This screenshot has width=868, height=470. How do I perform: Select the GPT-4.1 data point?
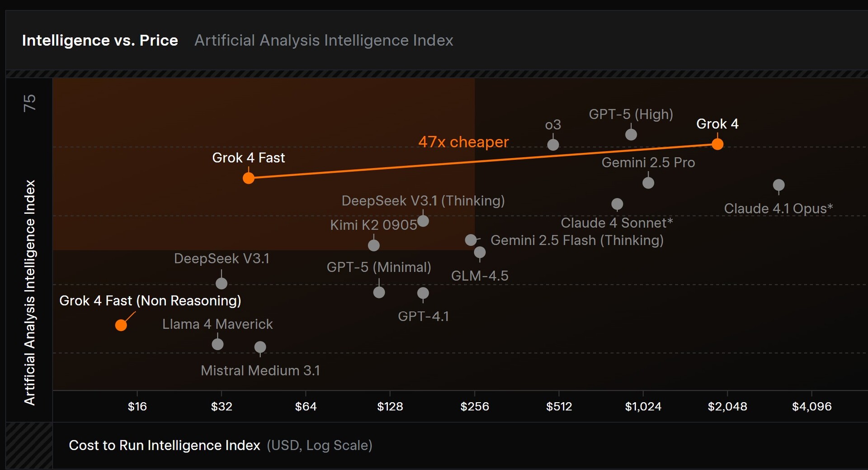(423, 293)
